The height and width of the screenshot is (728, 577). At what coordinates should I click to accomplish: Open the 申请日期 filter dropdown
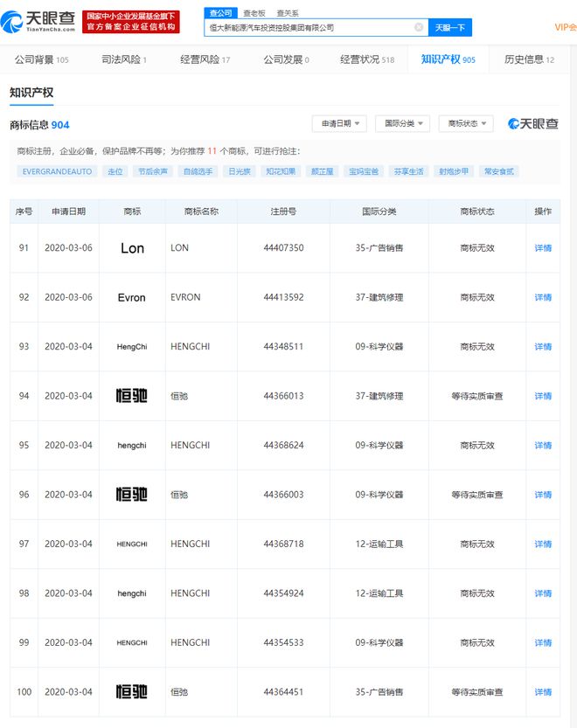[340, 124]
